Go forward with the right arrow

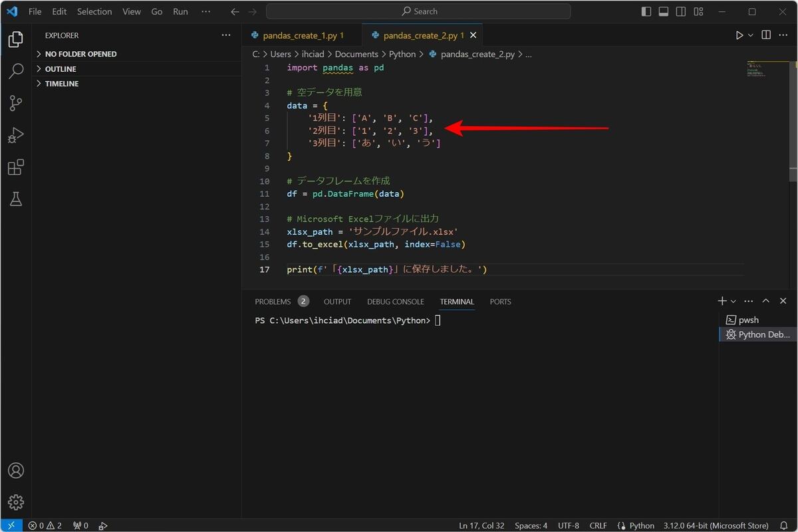[x=252, y=11]
